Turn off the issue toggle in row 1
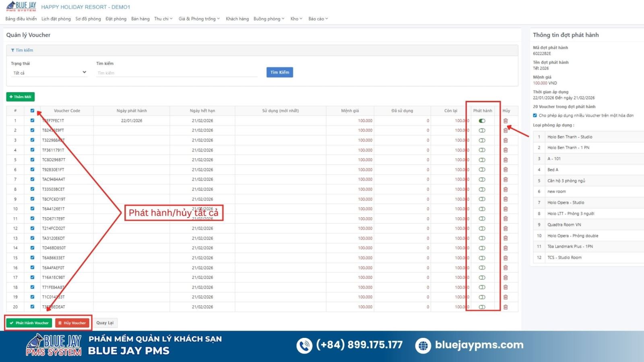 point(482,121)
